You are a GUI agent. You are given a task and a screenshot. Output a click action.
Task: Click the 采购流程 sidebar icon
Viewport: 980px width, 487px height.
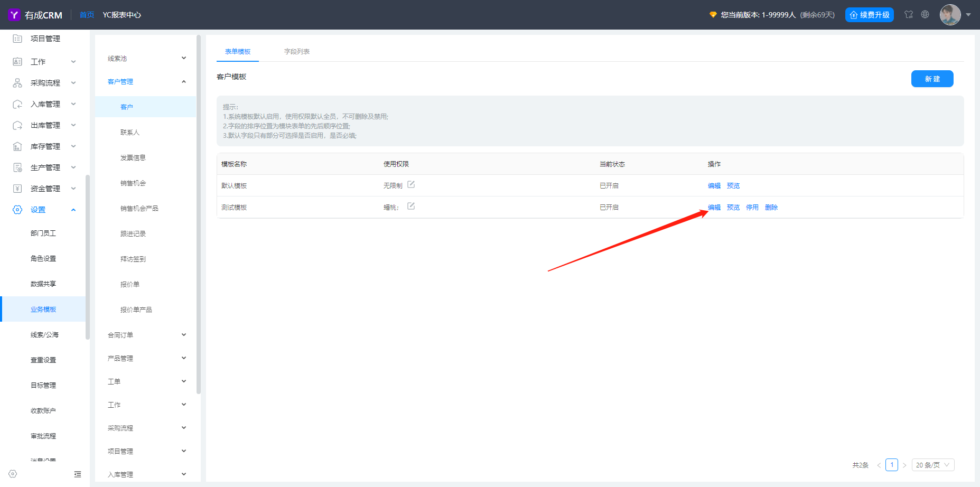tap(17, 83)
